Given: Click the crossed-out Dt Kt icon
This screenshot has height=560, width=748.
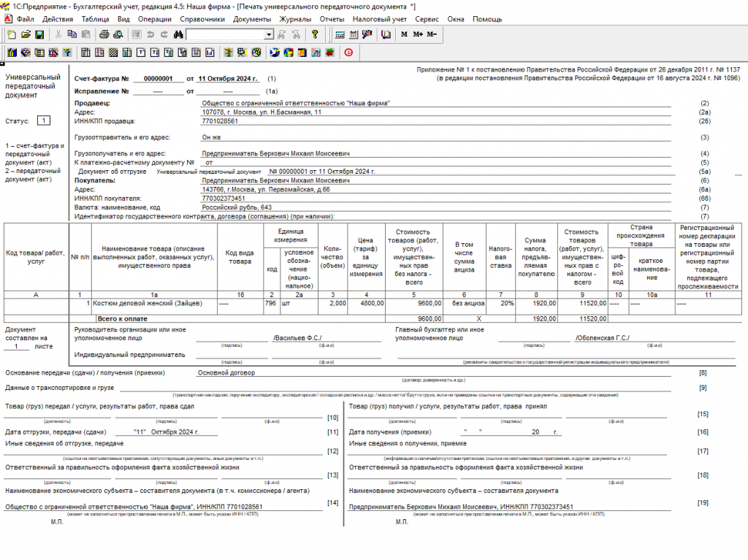Looking at the screenshot, I should click(53, 53).
